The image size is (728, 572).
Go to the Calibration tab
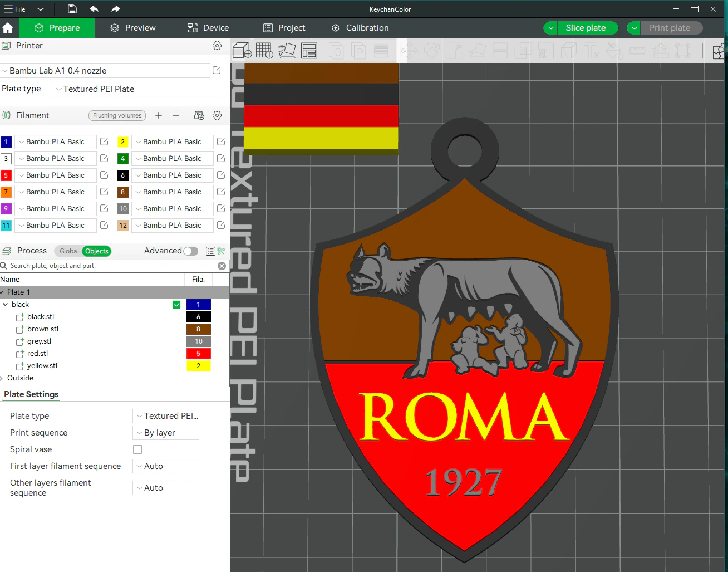click(x=360, y=28)
